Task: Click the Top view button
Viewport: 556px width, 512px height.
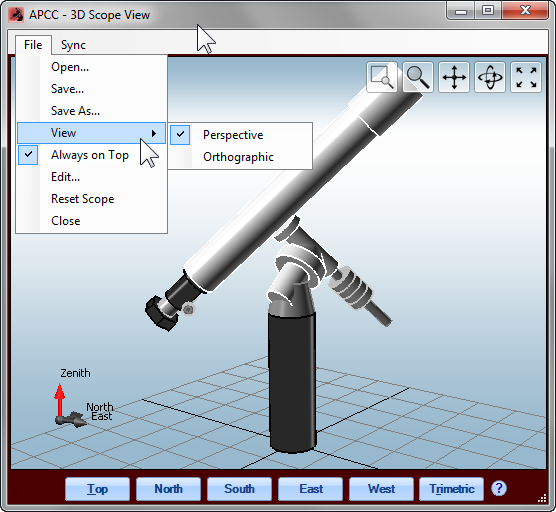Action: tap(98, 489)
